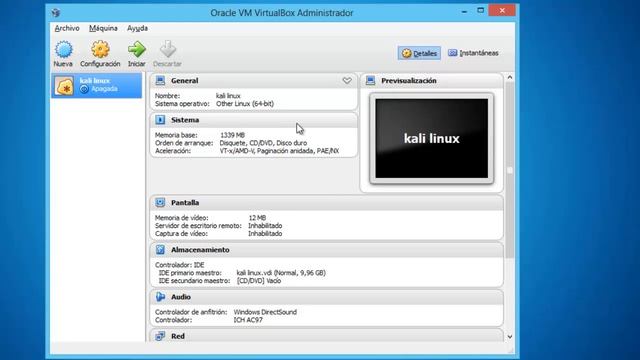Switch to the Detalles view
The image size is (640, 360).
pyautogui.click(x=419, y=53)
